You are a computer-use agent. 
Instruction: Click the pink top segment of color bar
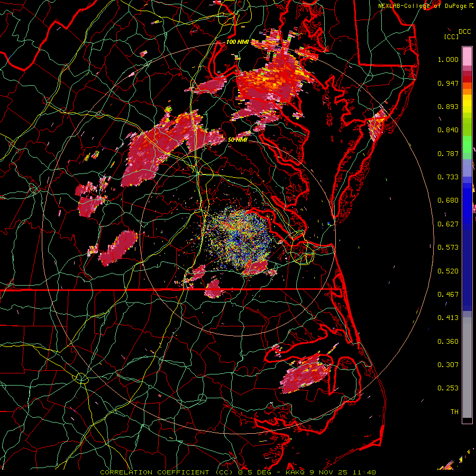[x=467, y=57]
